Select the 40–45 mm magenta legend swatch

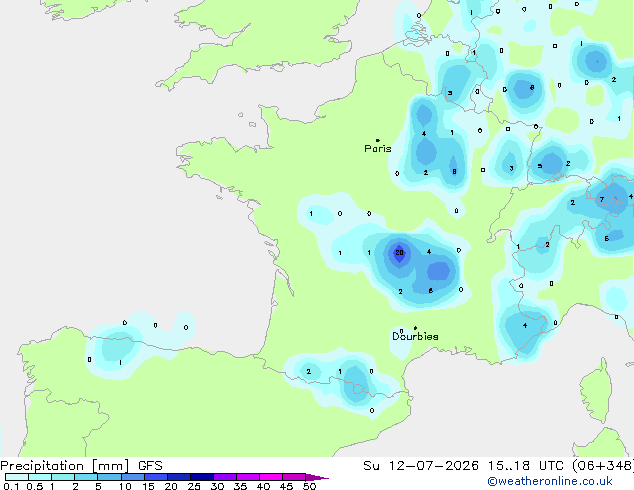point(271,477)
